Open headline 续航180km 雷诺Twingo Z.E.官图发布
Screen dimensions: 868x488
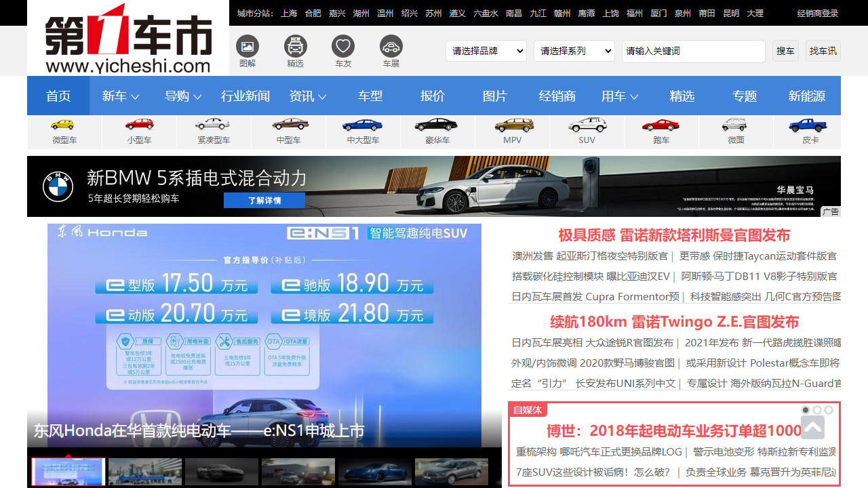tap(674, 322)
